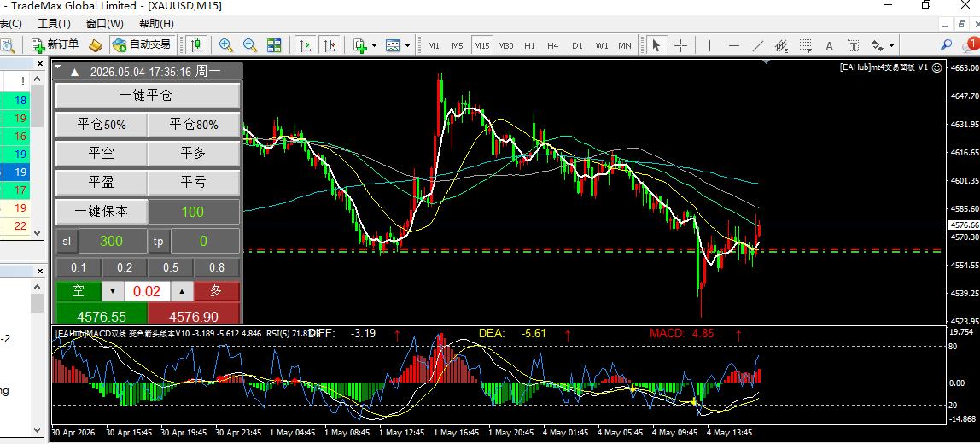Select the arrow cursor tool
Image resolution: width=980 pixels, height=444 pixels.
coord(656,45)
